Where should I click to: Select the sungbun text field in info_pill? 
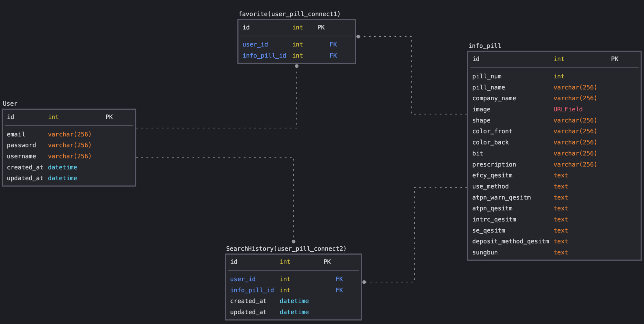click(485, 252)
